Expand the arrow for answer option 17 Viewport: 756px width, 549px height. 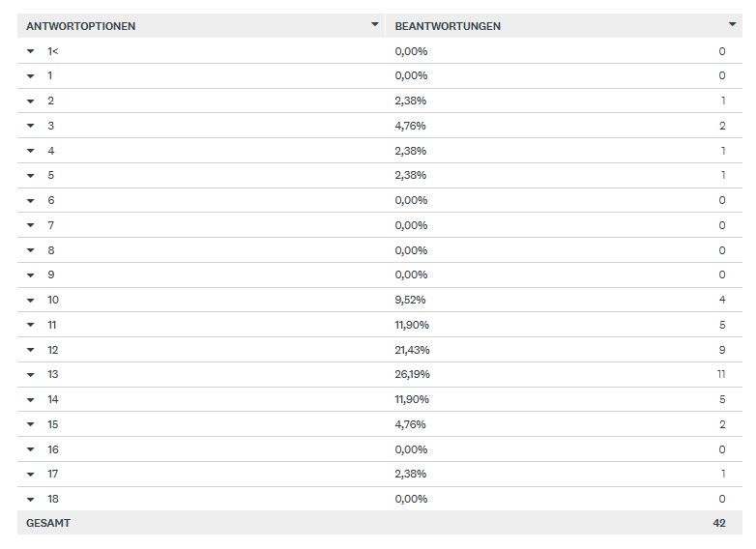click(31, 475)
